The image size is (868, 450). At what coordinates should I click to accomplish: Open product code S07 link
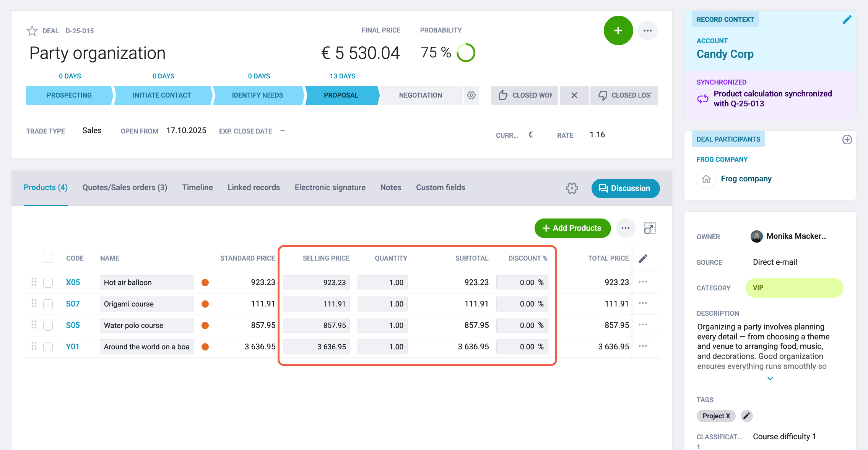point(73,304)
